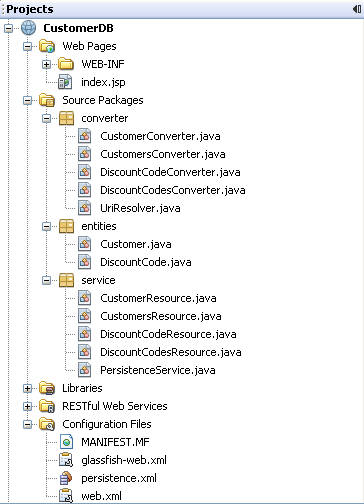Minimize the Projects panel using corner button
Viewport: 364px width, 504px height.
[x=357, y=9]
